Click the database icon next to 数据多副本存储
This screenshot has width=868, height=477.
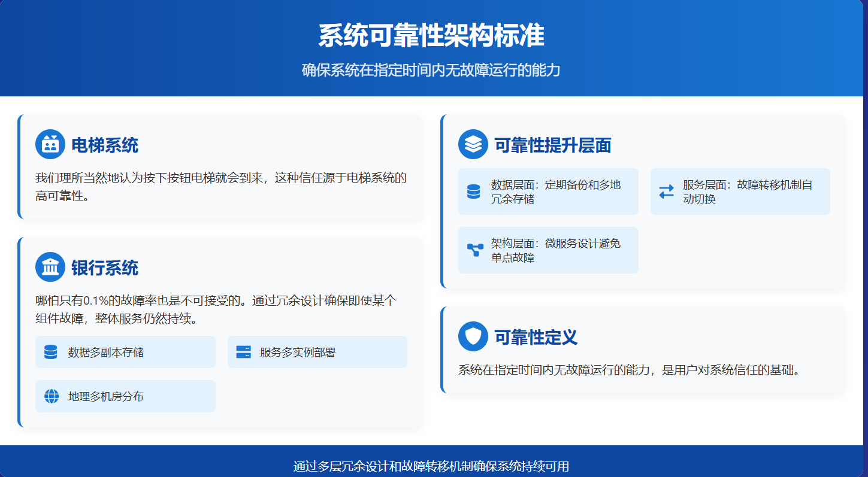(x=51, y=352)
